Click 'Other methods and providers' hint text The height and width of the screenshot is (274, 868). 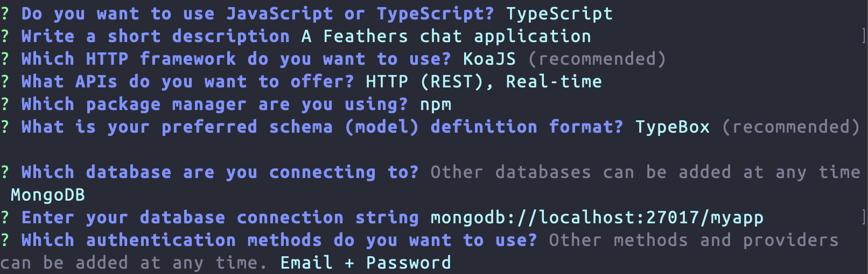(694, 240)
